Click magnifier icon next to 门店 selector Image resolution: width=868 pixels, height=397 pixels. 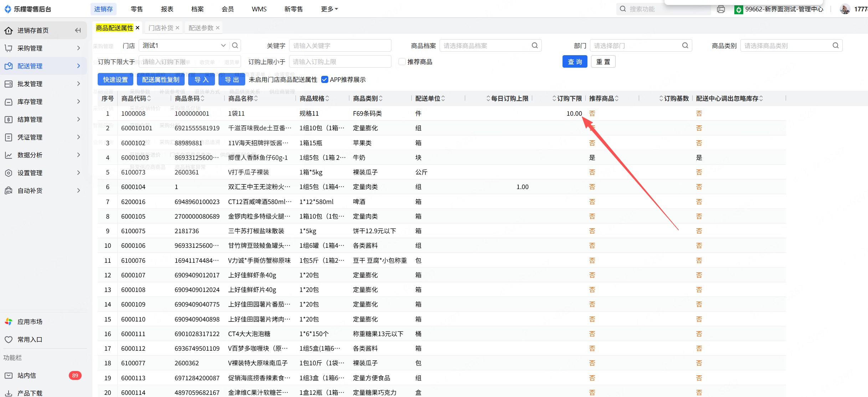pyautogui.click(x=235, y=46)
